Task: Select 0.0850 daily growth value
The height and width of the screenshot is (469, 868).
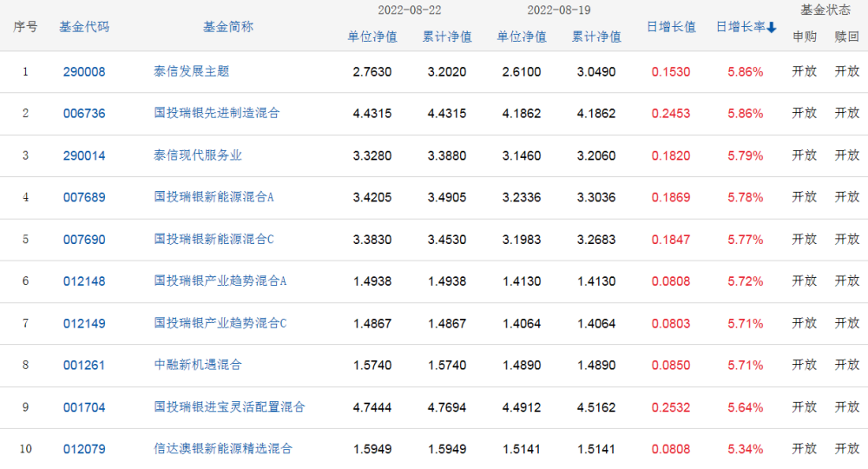Action: (671, 366)
